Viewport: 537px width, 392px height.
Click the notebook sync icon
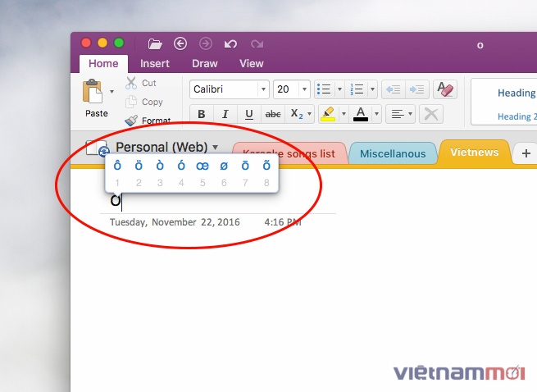click(103, 151)
